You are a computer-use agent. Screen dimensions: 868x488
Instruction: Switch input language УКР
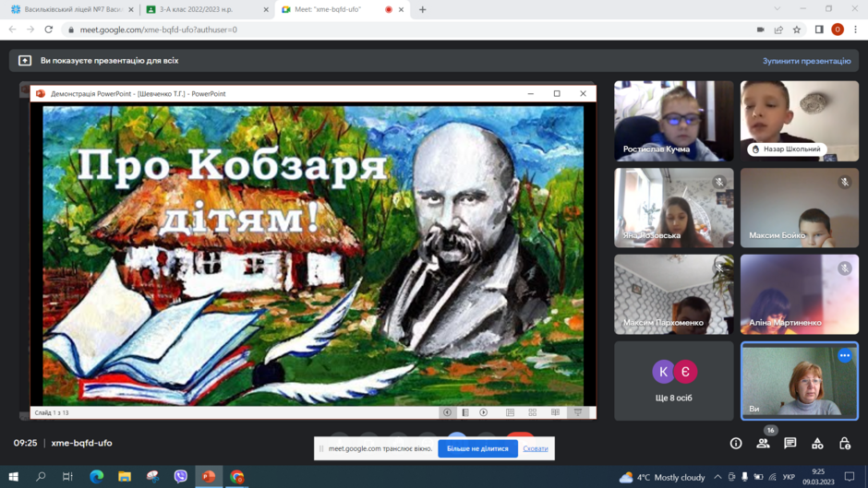pos(789,477)
